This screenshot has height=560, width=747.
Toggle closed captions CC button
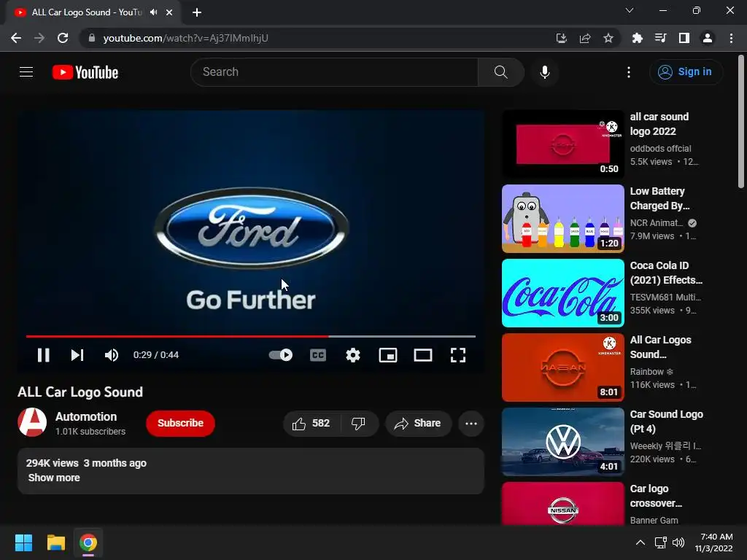pos(318,355)
